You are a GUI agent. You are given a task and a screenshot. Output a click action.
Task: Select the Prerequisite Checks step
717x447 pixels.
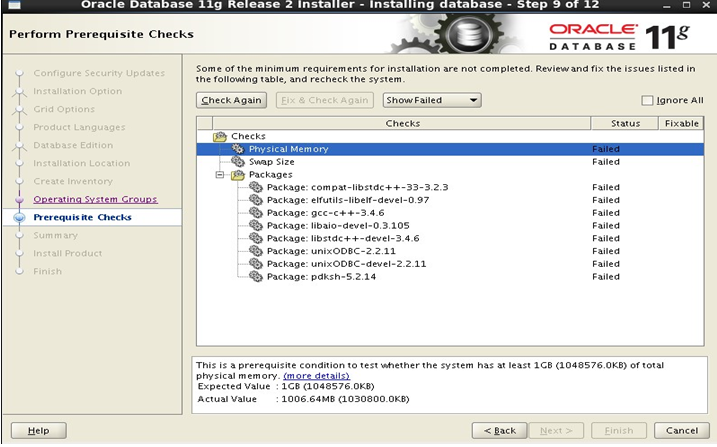pos(82,217)
